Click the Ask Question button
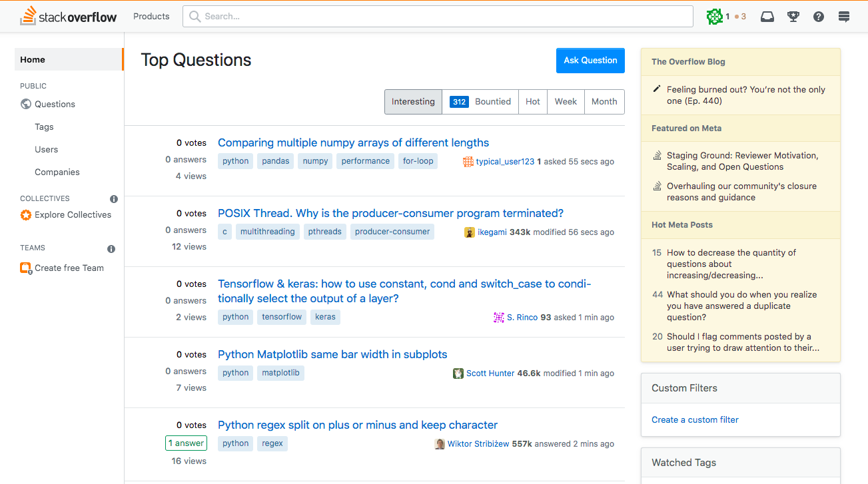868x484 pixels. point(590,61)
